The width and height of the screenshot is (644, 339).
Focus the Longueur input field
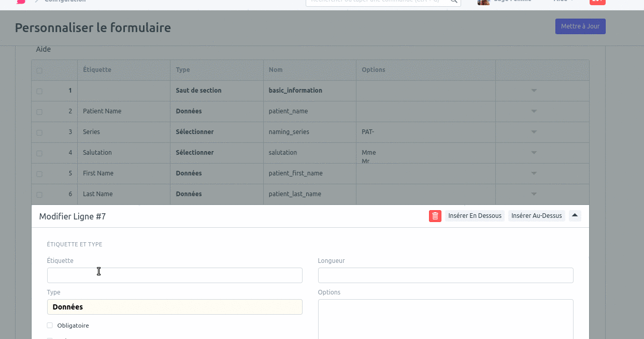(446, 275)
